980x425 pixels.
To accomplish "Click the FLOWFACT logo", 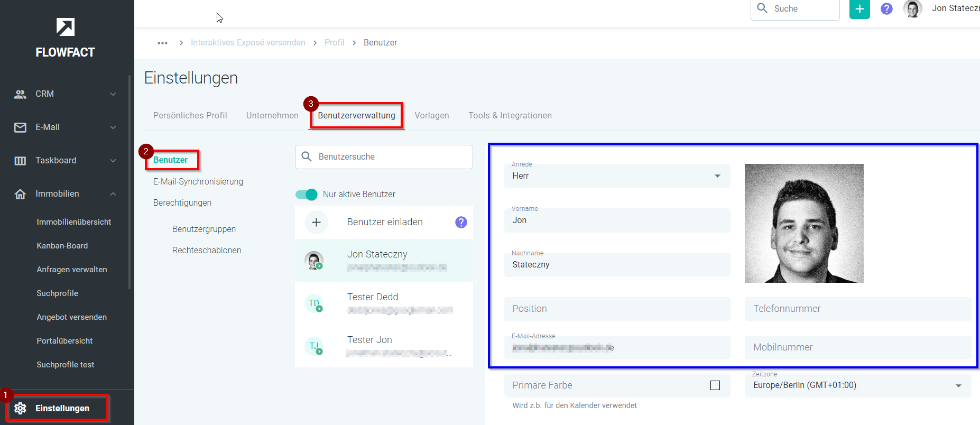I will point(66,38).
